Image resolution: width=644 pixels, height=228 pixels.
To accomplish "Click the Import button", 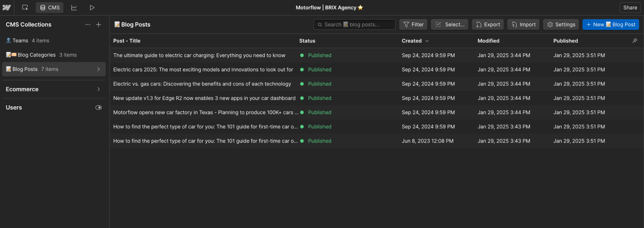I will click(523, 24).
